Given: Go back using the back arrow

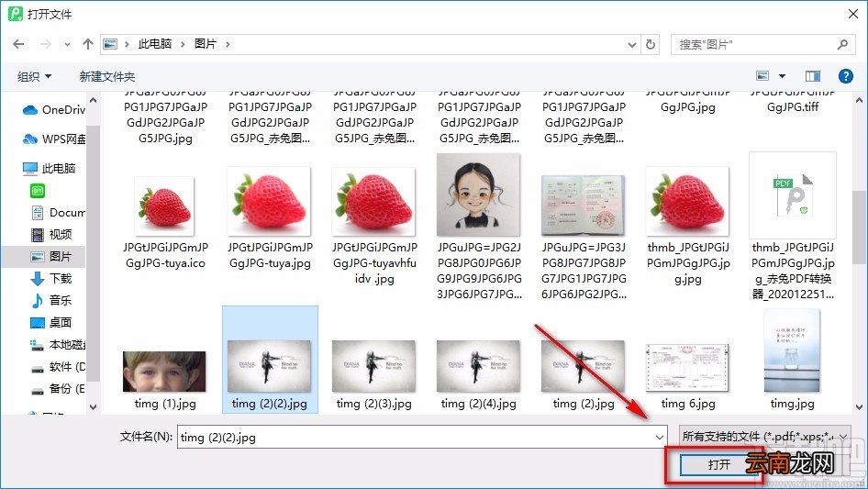Looking at the screenshot, I should [18, 44].
